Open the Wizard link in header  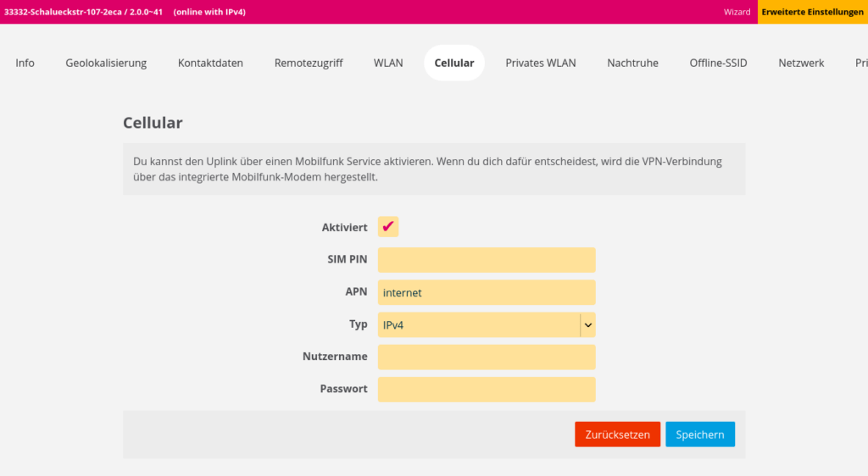tap(737, 12)
